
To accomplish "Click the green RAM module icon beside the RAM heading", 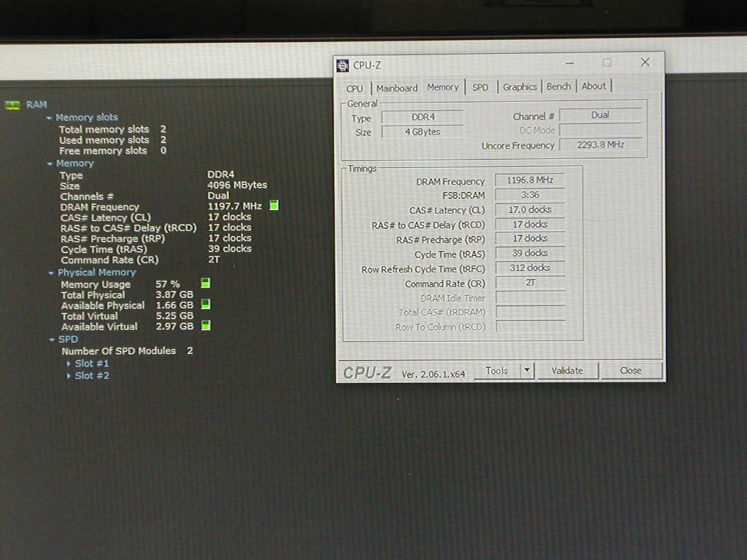I will click(x=12, y=105).
